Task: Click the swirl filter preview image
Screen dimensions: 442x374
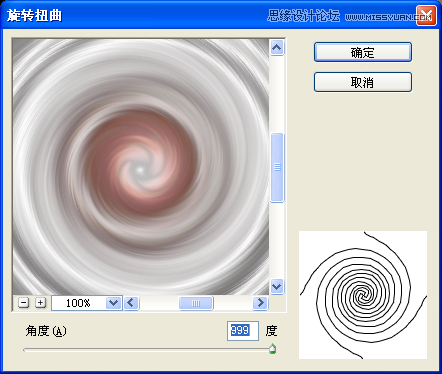Action: click(x=141, y=167)
